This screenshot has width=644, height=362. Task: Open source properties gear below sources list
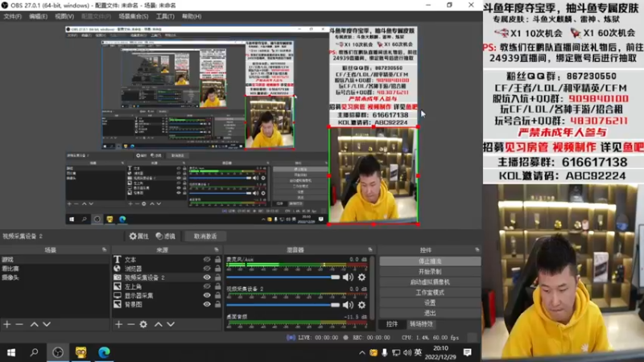coord(143,324)
